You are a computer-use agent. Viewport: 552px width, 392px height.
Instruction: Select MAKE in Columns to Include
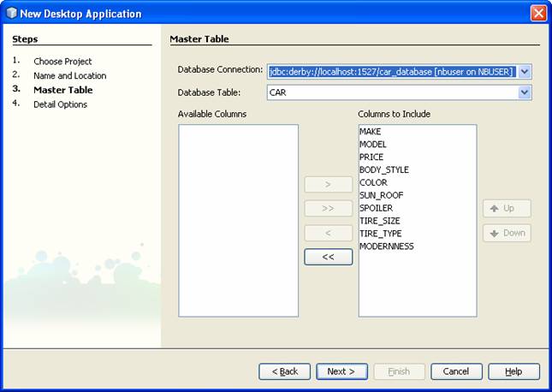371,132
